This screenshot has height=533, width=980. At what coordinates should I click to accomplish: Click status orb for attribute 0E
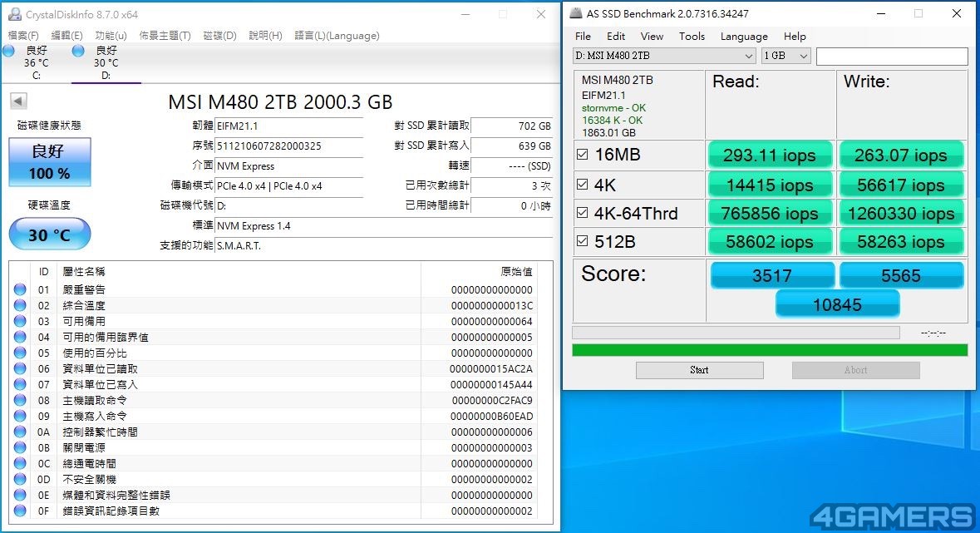pos(20,495)
